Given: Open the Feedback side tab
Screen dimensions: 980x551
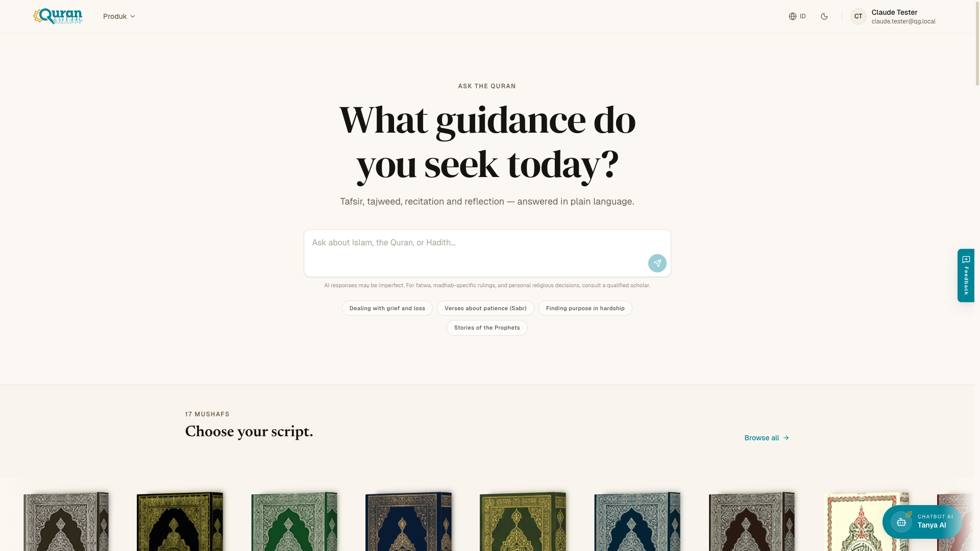Looking at the screenshot, I should click(966, 275).
